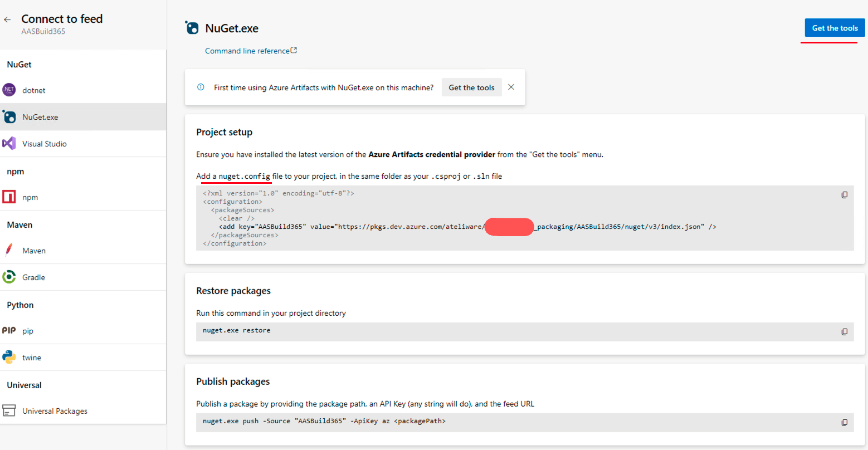Click the Maven section header
The width and height of the screenshot is (868, 450).
click(x=19, y=225)
